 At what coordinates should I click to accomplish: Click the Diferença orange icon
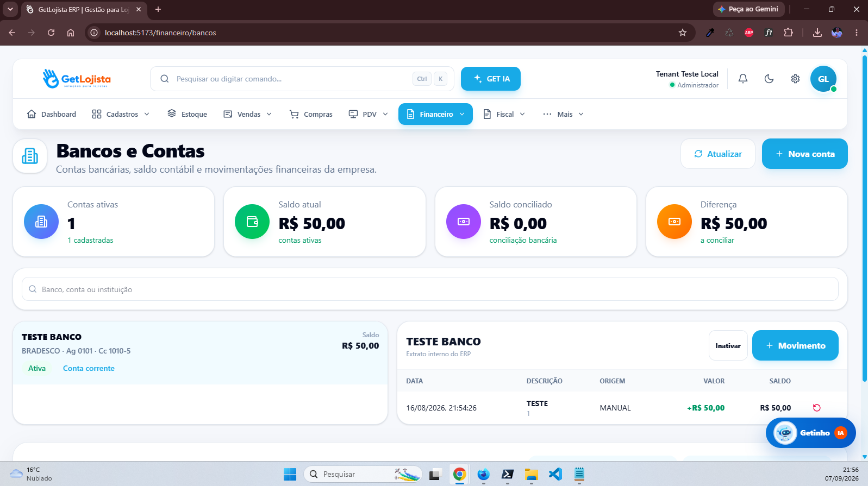point(675,222)
